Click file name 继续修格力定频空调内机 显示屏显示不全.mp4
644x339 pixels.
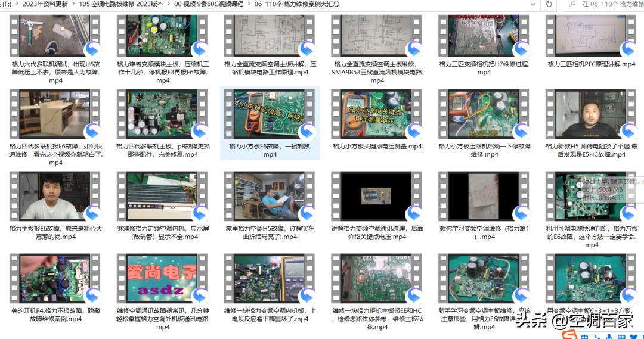[163, 232]
